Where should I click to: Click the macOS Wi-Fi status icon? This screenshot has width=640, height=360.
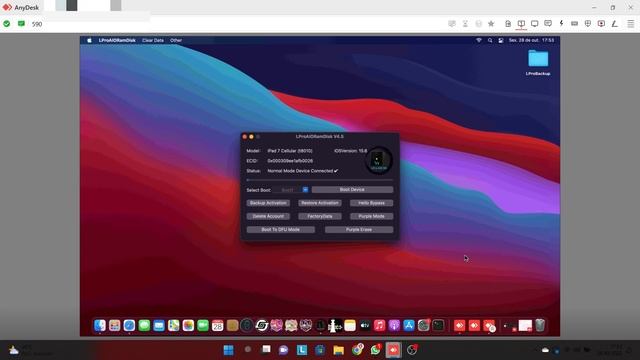click(479, 40)
